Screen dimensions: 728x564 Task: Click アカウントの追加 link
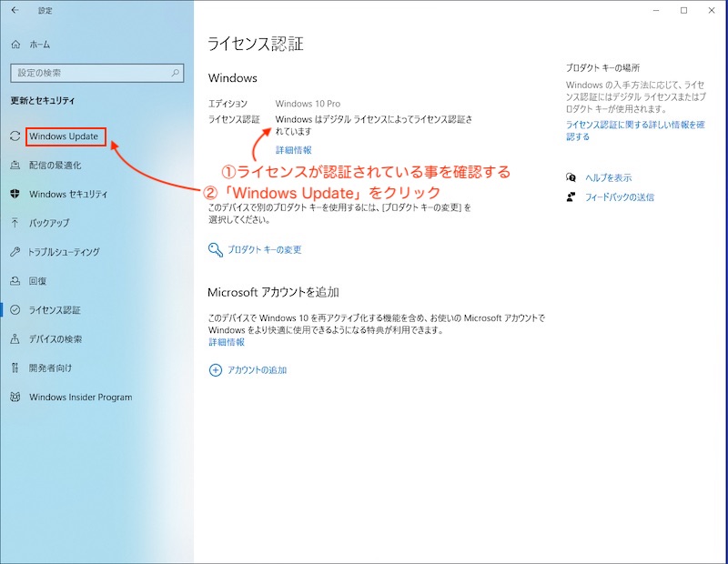257,370
